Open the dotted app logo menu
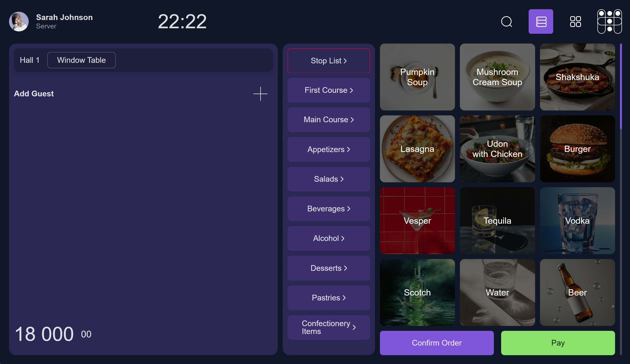This screenshot has height=364, width=630. click(610, 21)
